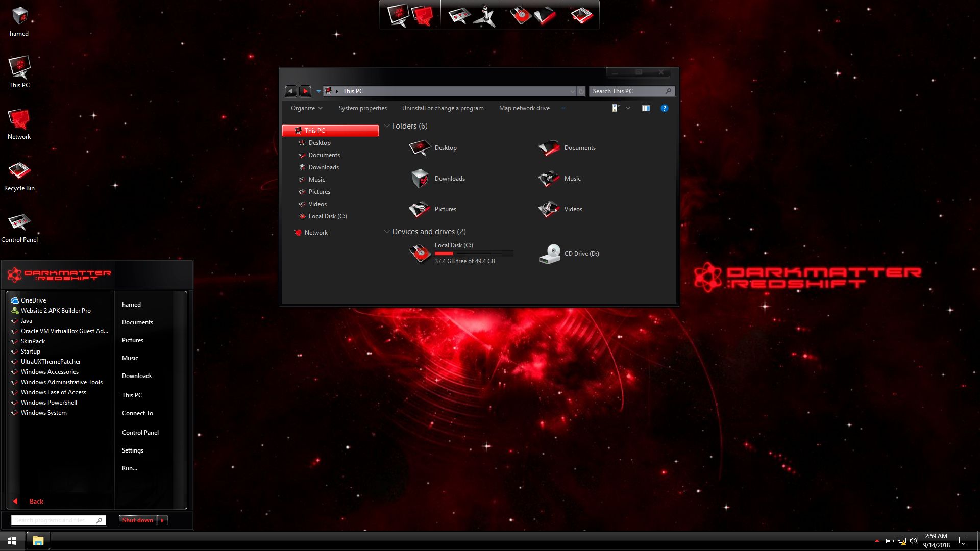This screenshot has width=980, height=551.
Task: Click the Network desktop icon
Action: tap(19, 121)
